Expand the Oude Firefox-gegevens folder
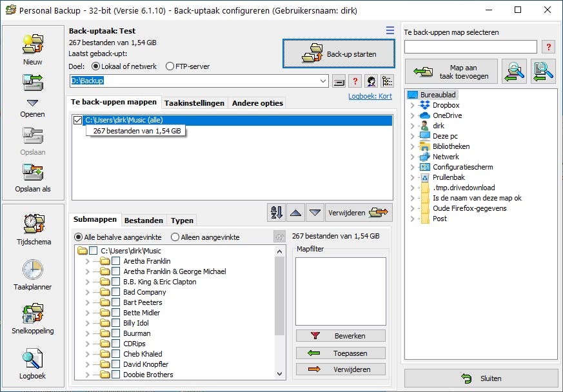Image resolution: width=563 pixels, height=392 pixels. pyautogui.click(x=412, y=208)
